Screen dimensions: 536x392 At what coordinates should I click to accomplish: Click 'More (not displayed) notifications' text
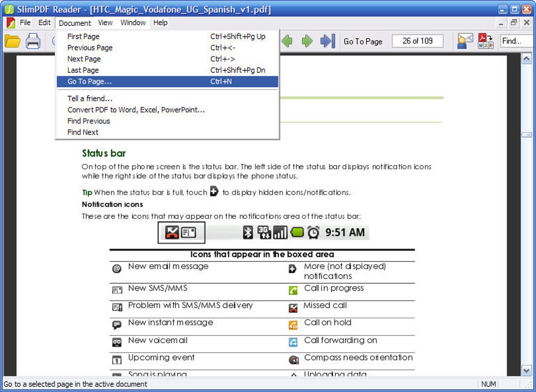[x=345, y=271]
